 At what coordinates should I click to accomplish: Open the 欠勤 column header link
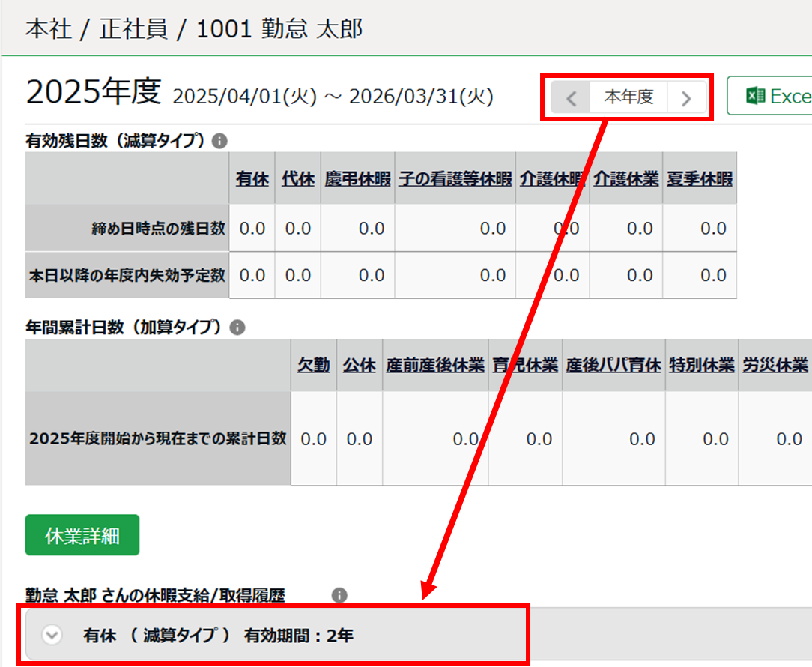click(313, 366)
